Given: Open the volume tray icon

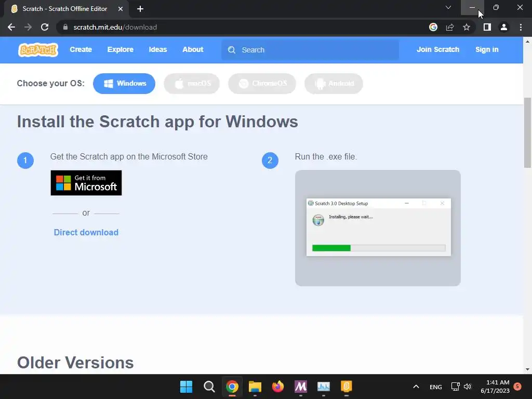Looking at the screenshot, I should pyautogui.click(x=468, y=387).
